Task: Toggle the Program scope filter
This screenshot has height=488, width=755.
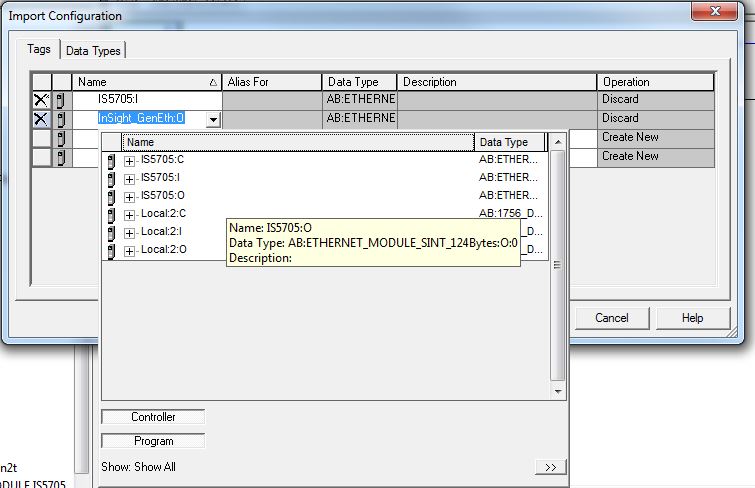Action: tap(153, 441)
